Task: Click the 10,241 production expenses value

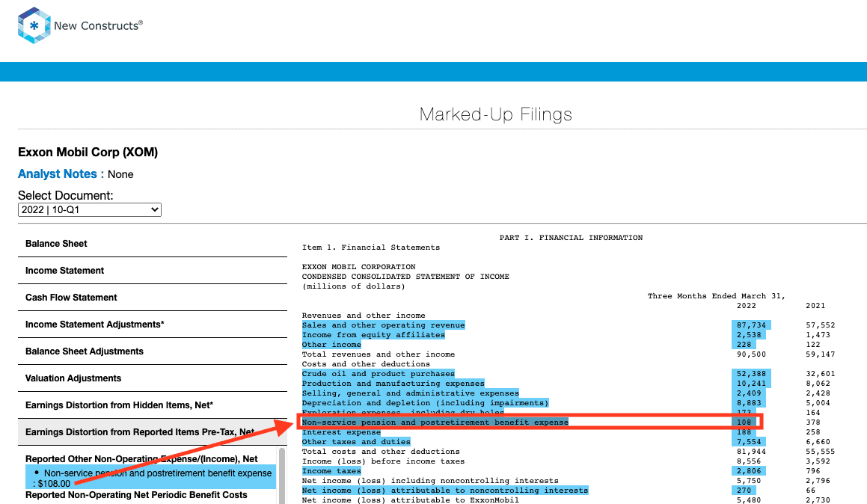Action: [x=752, y=384]
